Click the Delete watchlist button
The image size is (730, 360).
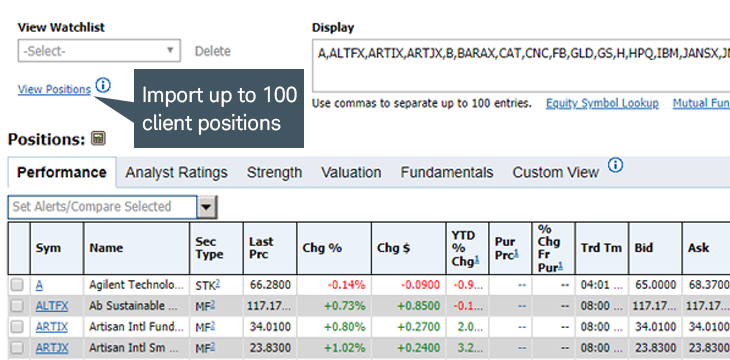[213, 51]
